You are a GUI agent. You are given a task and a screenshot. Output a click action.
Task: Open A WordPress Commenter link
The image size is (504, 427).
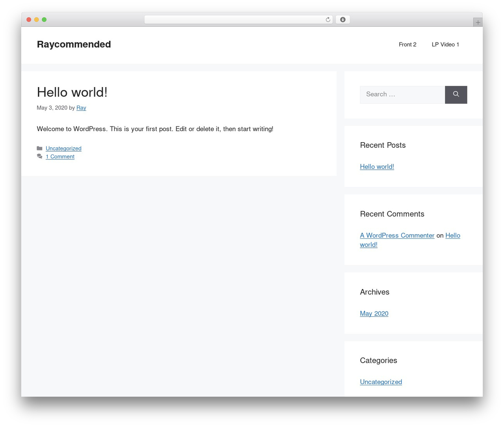(397, 236)
